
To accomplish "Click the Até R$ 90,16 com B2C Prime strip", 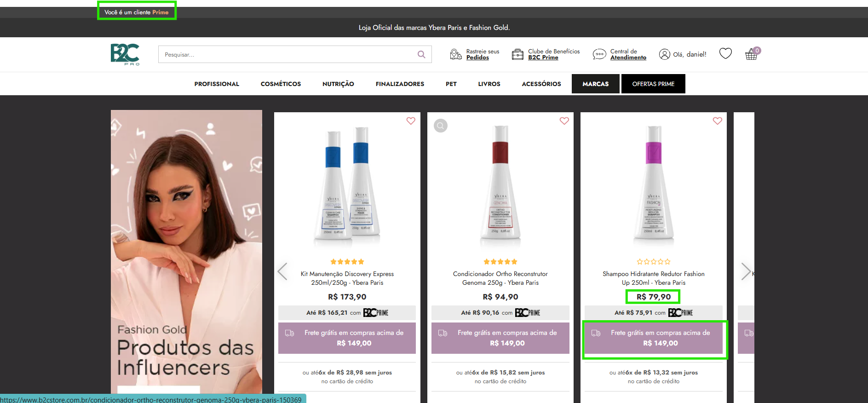I will (x=500, y=313).
